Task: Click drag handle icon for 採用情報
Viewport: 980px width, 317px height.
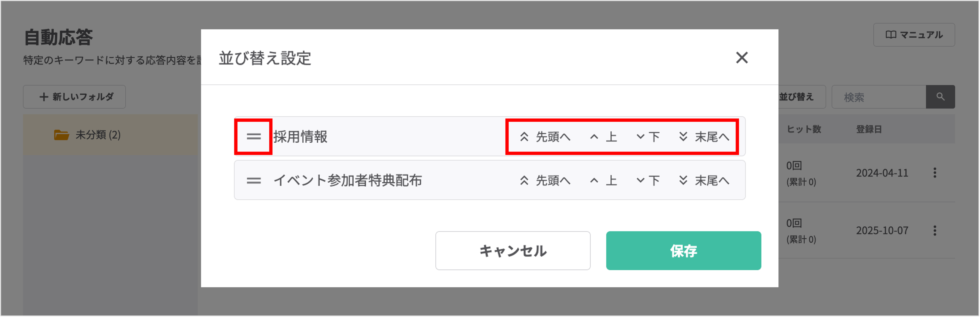Action: coord(253,136)
